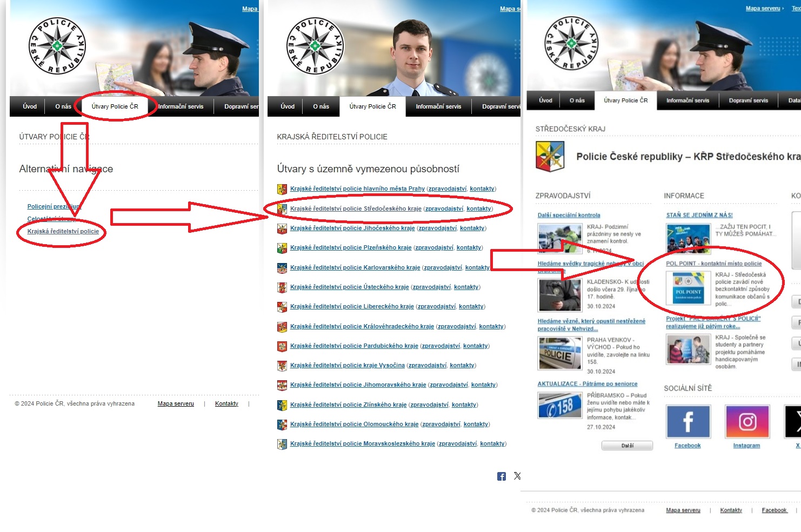The height and width of the screenshot is (532, 801).
Task: Open POL POINT - kontaktní místo policie link
Action: click(x=713, y=264)
